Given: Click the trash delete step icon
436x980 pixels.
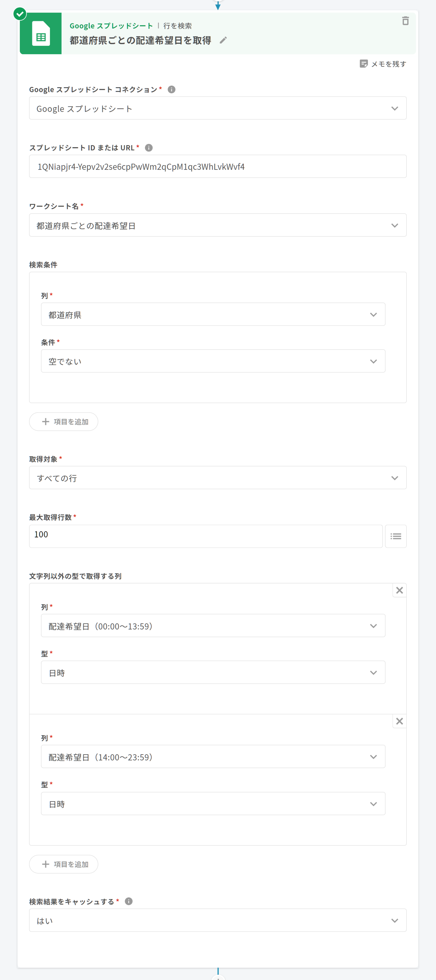Looking at the screenshot, I should point(405,21).
